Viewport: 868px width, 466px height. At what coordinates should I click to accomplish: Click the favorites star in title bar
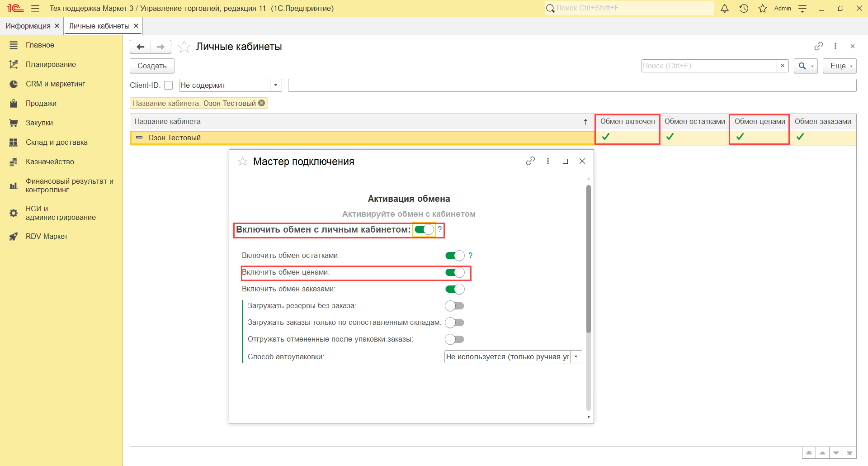pos(763,9)
